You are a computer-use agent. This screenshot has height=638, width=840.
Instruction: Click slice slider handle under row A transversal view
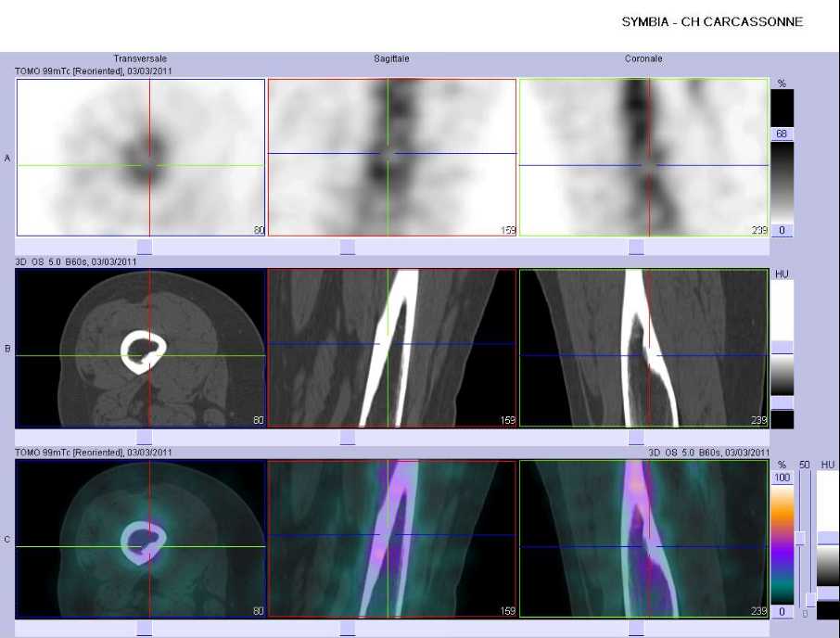(145, 247)
